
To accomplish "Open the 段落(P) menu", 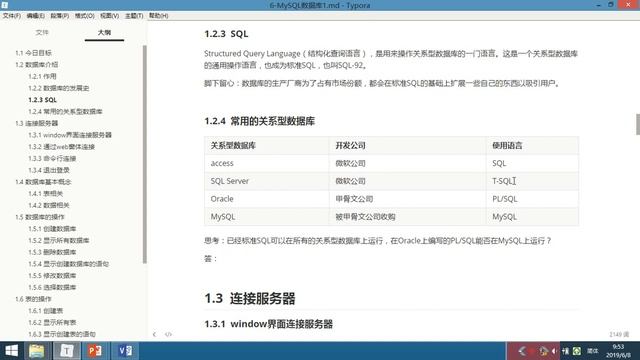I will pos(60,16).
